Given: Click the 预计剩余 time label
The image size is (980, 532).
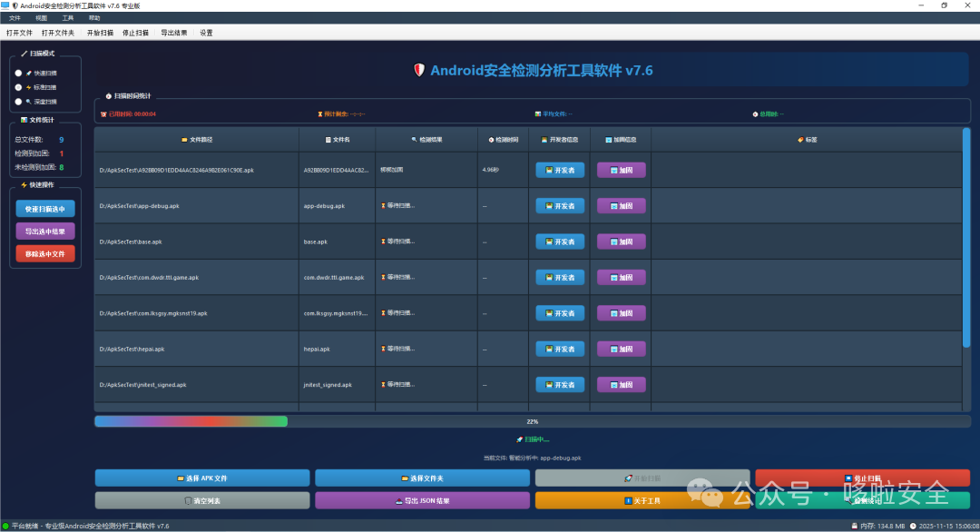Looking at the screenshot, I should coord(341,113).
